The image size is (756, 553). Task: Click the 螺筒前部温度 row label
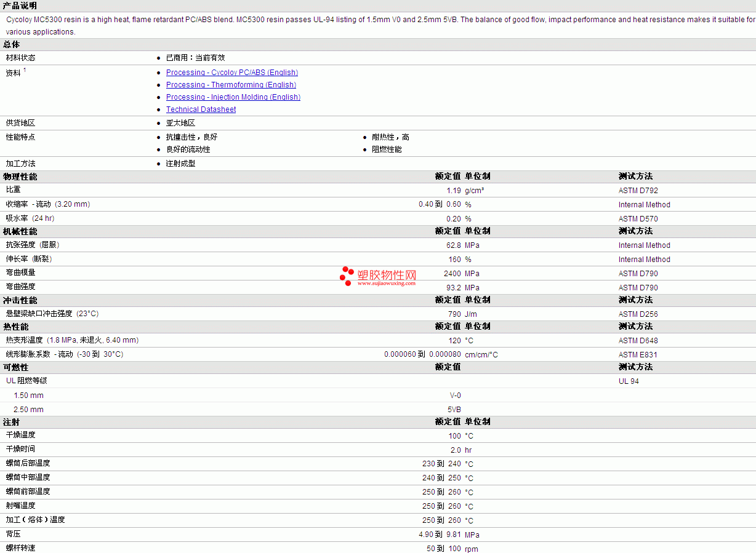[28, 491]
